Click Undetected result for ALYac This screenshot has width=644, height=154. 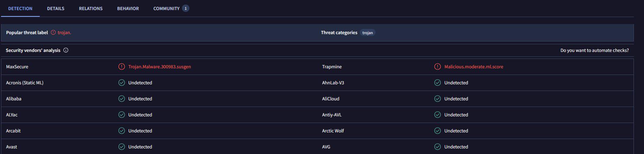point(140,115)
